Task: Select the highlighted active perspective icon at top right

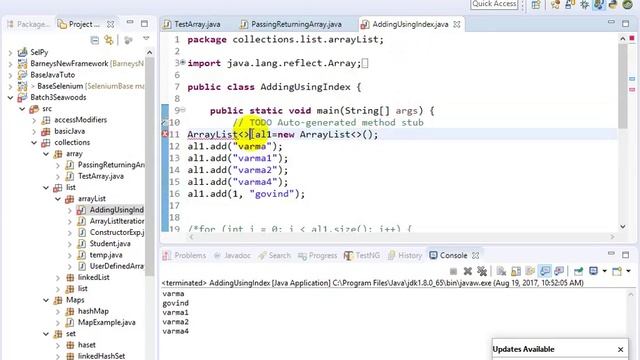Action: click(599, 5)
